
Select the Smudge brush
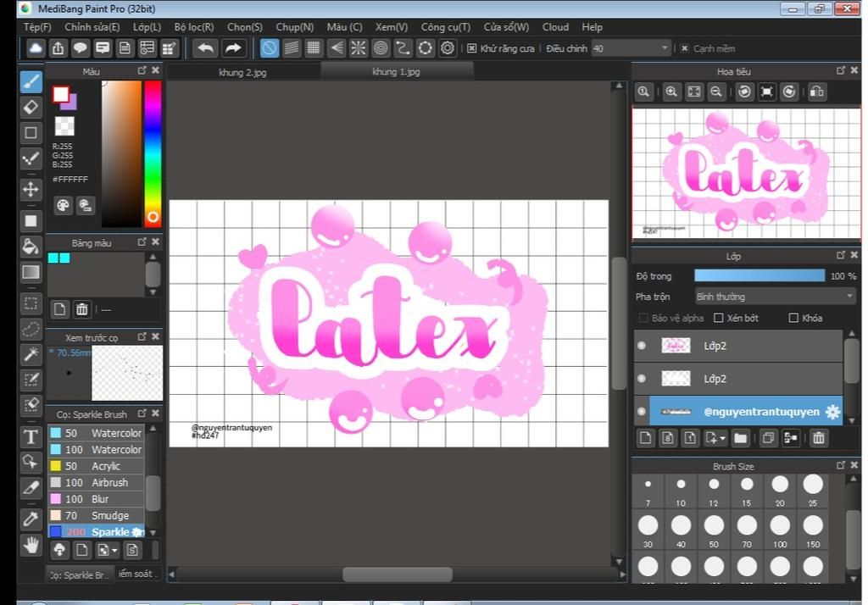[x=97, y=516]
